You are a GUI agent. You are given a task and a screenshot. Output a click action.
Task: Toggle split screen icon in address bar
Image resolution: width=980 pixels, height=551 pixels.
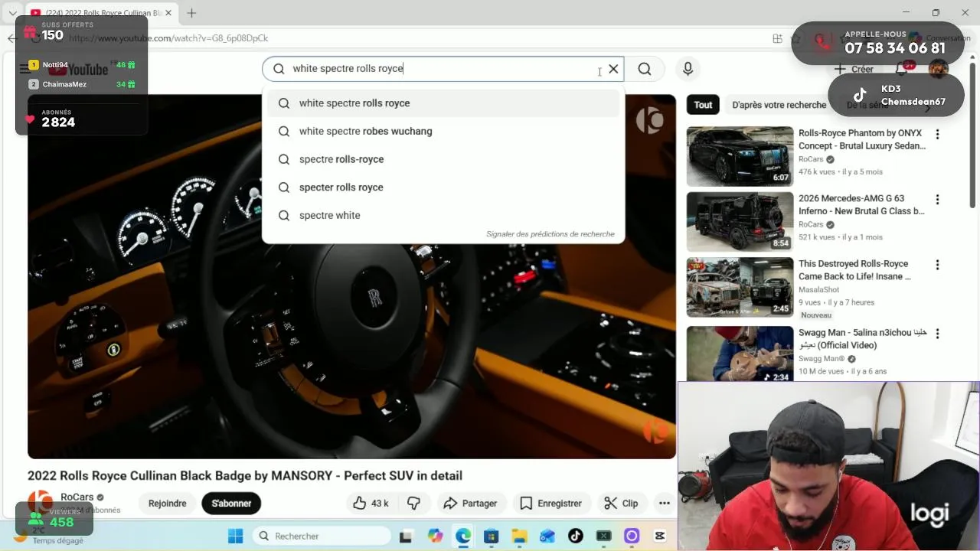click(778, 38)
